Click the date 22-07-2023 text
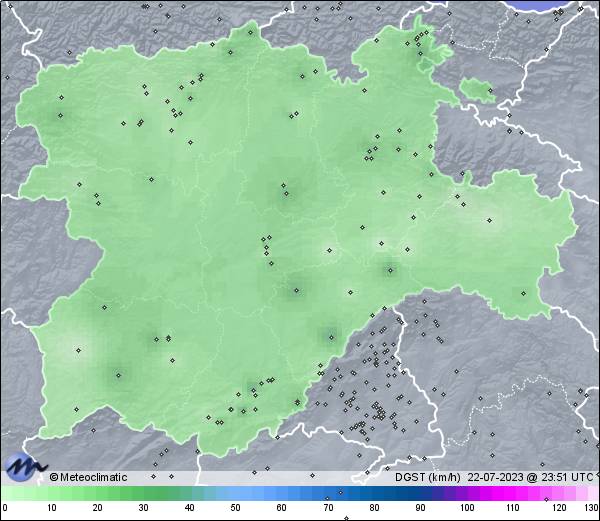 (496, 477)
